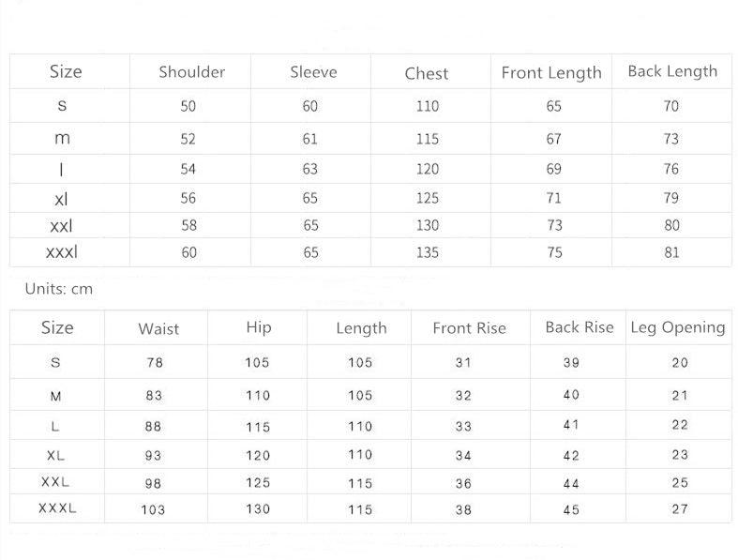Select the Waist column header
Viewport: 738px width, 560px height.
[x=158, y=328]
